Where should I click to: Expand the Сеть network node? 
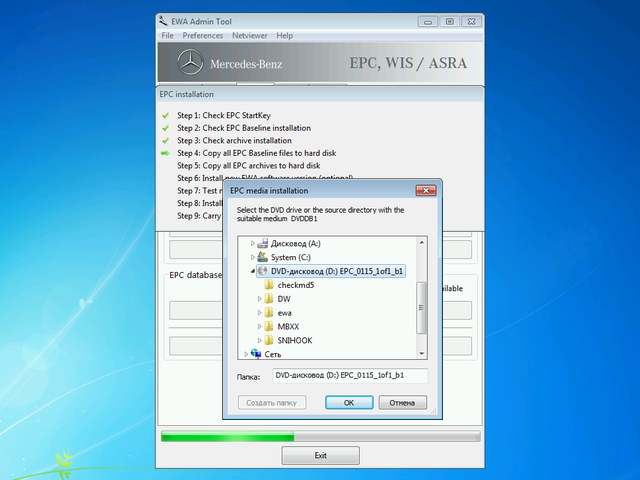(x=246, y=354)
